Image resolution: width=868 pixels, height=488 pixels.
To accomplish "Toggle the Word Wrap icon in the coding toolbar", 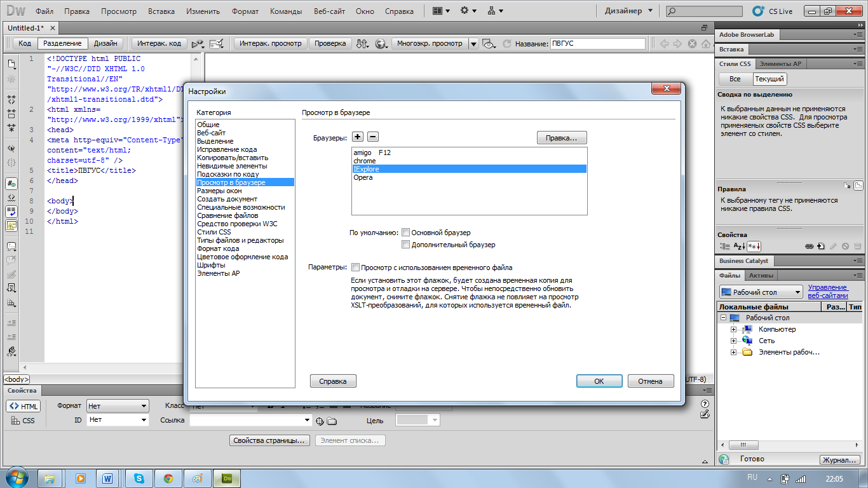I will [11, 211].
